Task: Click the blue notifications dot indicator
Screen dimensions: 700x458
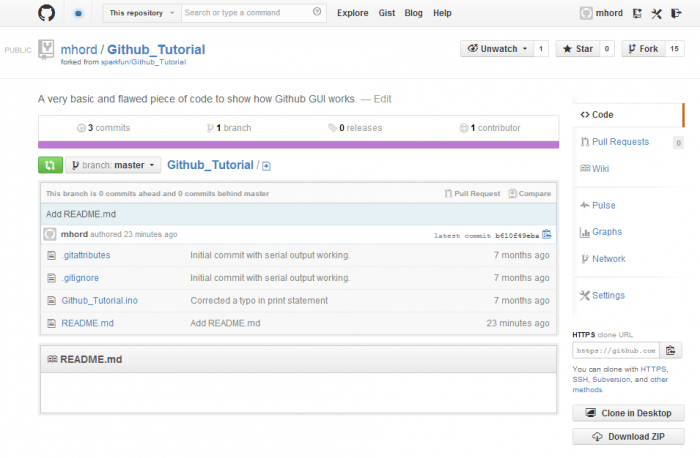Action: (78, 13)
